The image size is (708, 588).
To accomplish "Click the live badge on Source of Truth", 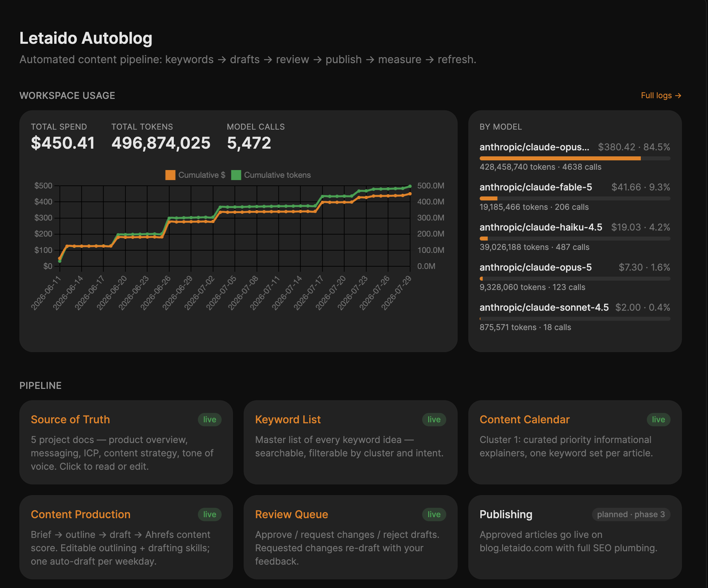I will [x=209, y=420].
